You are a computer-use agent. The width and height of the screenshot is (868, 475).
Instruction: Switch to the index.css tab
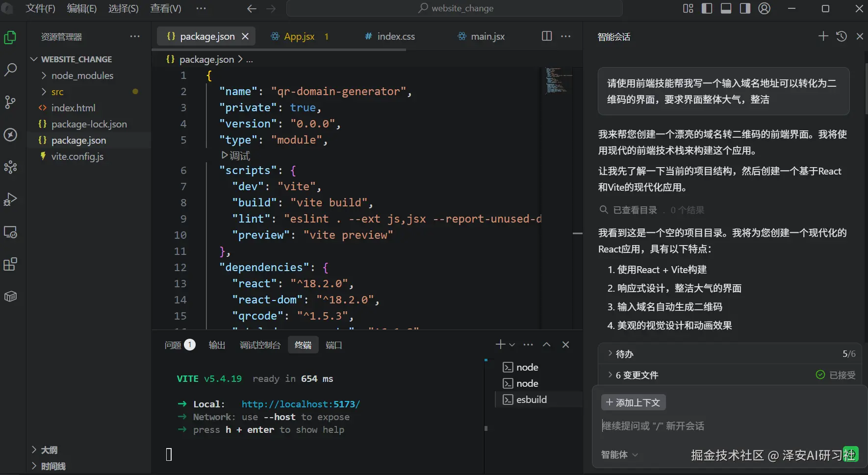coord(390,36)
